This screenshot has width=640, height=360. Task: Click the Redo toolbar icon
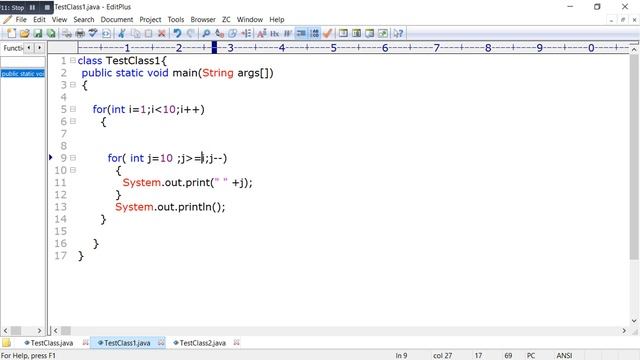coord(190,33)
